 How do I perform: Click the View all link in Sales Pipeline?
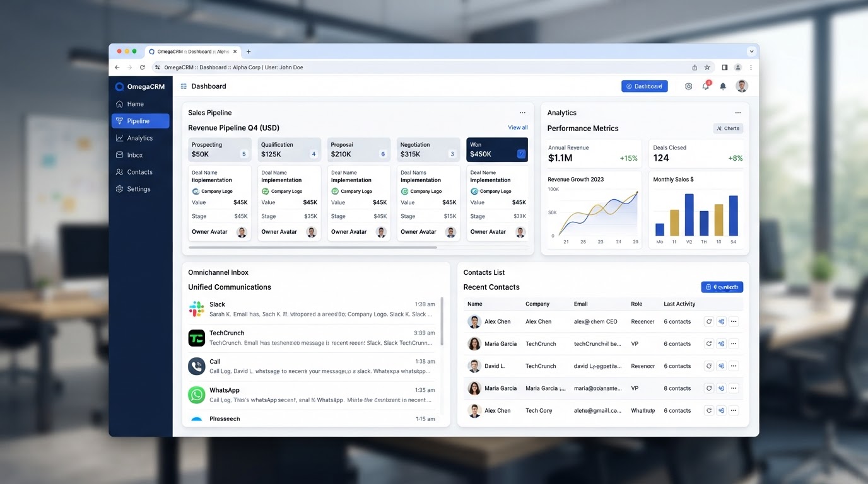[x=518, y=127]
